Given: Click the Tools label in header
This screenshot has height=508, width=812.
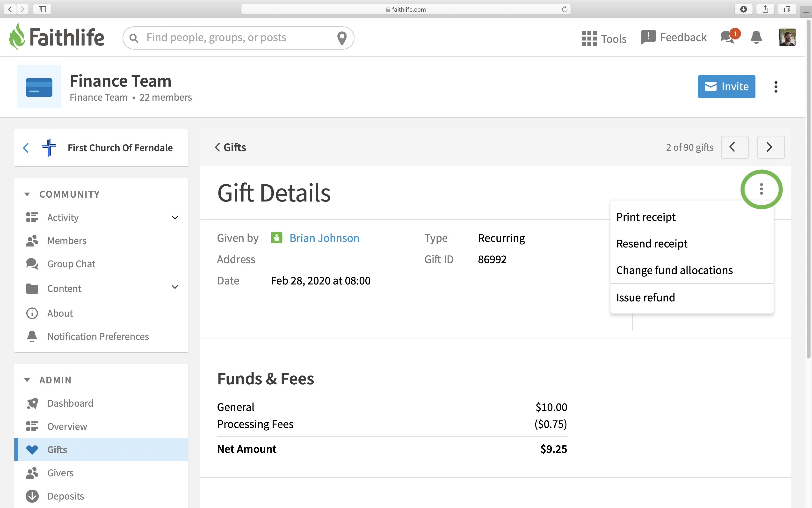Looking at the screenshot, I should click(614, 39).
